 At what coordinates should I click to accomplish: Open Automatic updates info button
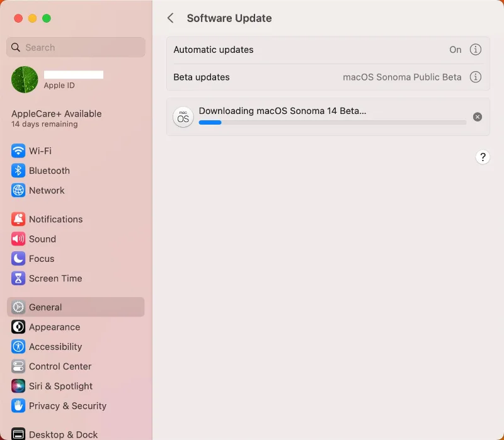tap(476, 50)
